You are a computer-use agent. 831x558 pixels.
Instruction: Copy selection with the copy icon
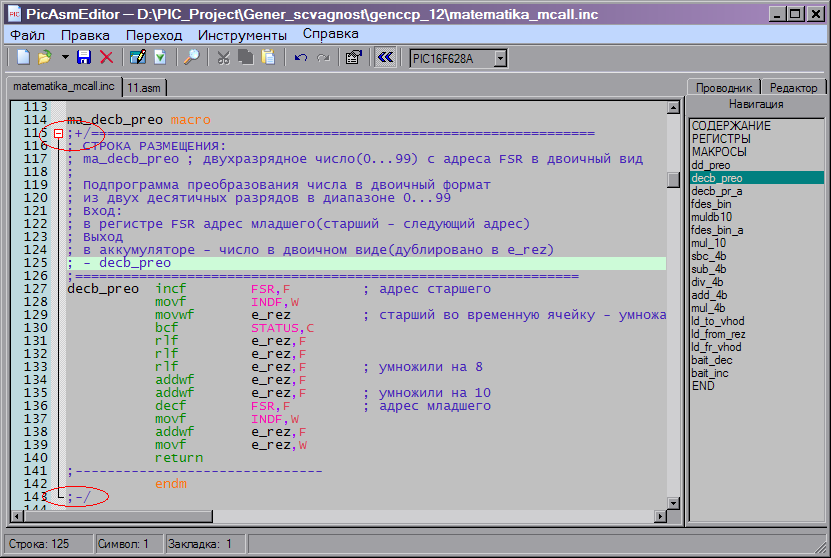[x=246, y=57]
